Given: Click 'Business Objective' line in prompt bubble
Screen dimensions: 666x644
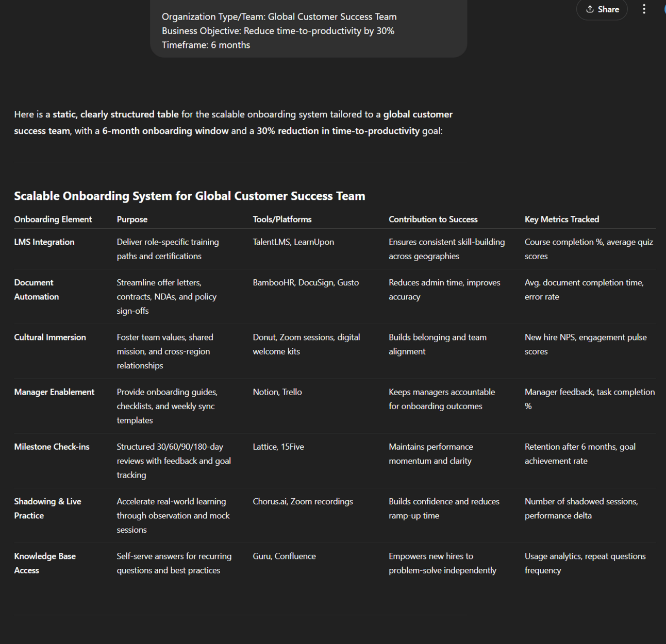Looking at the screenshot, I should tap(278, 31).
